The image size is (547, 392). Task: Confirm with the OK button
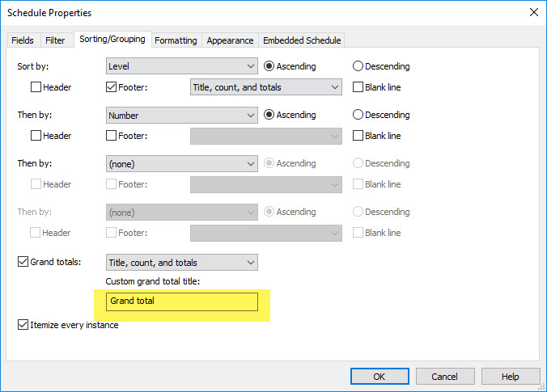pos(380,377)
